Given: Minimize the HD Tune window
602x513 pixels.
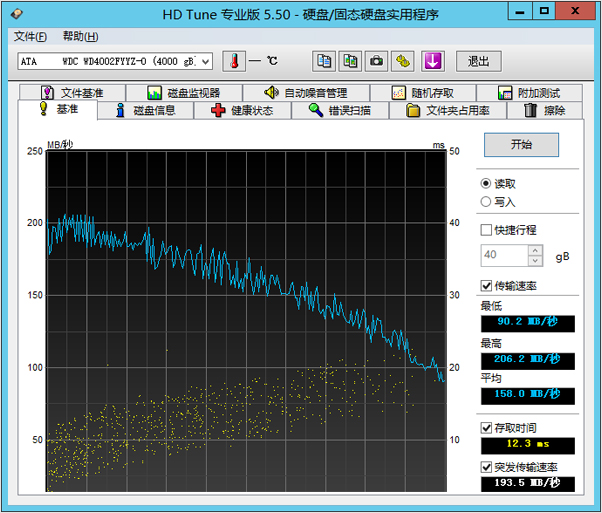Looking at the screenshot, I should click(520, 11).
